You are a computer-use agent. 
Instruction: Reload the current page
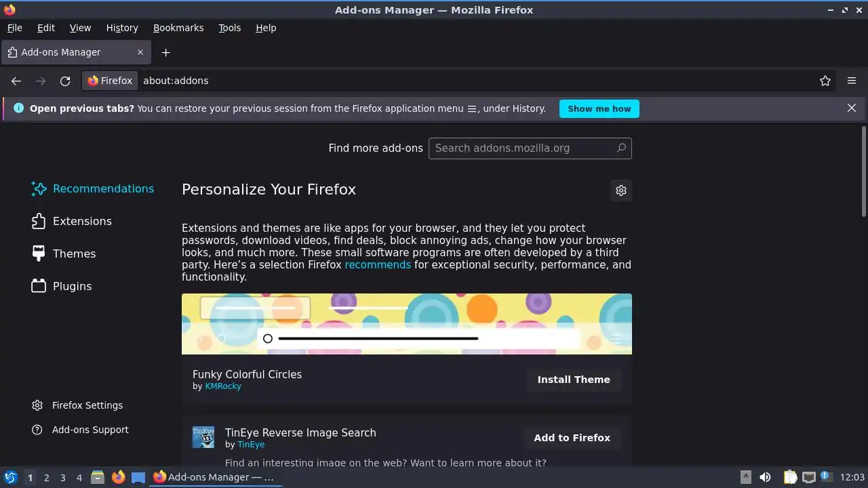[65, 81]
